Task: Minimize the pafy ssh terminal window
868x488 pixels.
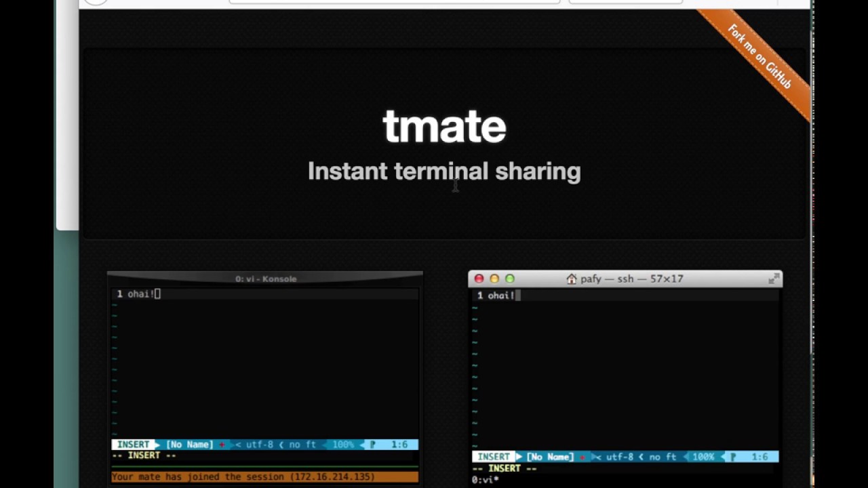Action: (494, 279)
